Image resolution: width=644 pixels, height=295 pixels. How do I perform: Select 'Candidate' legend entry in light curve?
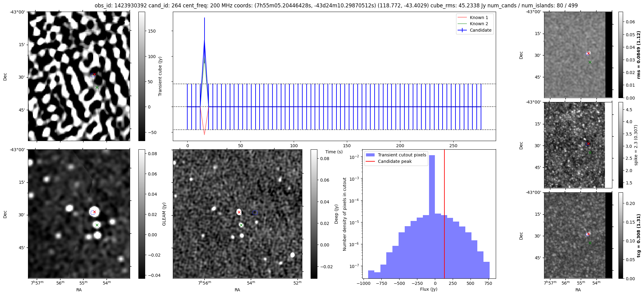click(480, 30)
